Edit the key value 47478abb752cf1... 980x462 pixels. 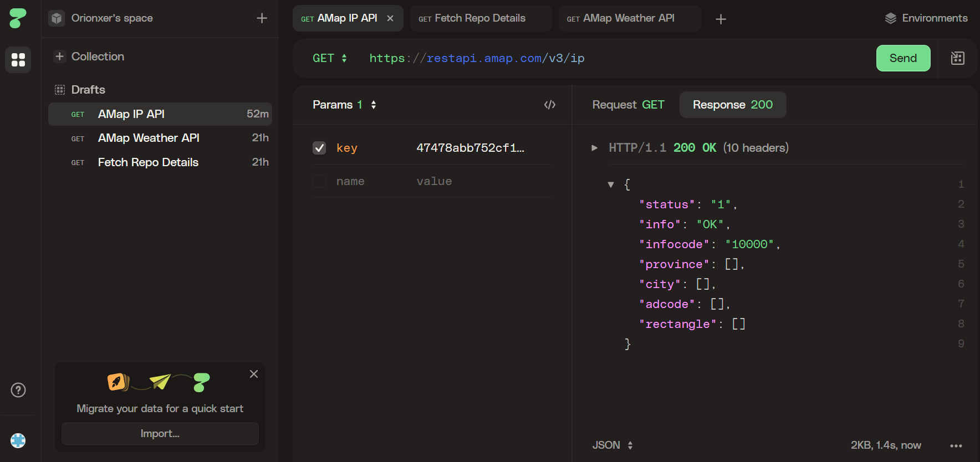[x=470, y=148]
